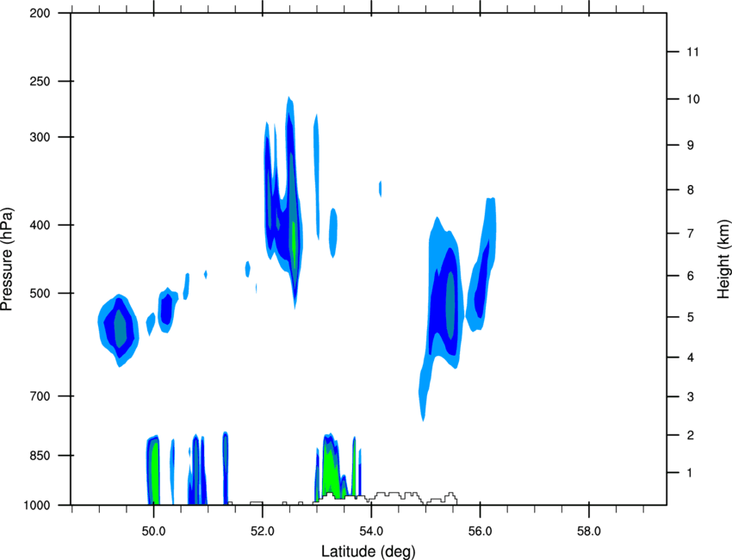Click the 500 pressure tick label
Image resolution: width=732 pixels, height=560 pixels.
pos(40,293)
